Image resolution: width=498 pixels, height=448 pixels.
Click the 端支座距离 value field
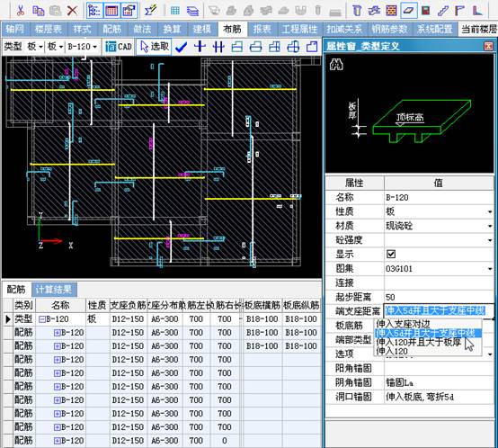tap(439, 310)
